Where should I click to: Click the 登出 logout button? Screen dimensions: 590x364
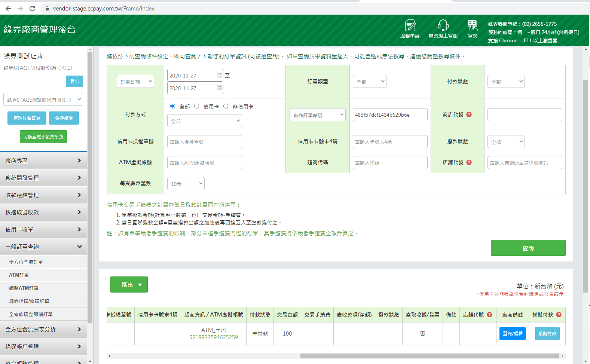point(74,81)
